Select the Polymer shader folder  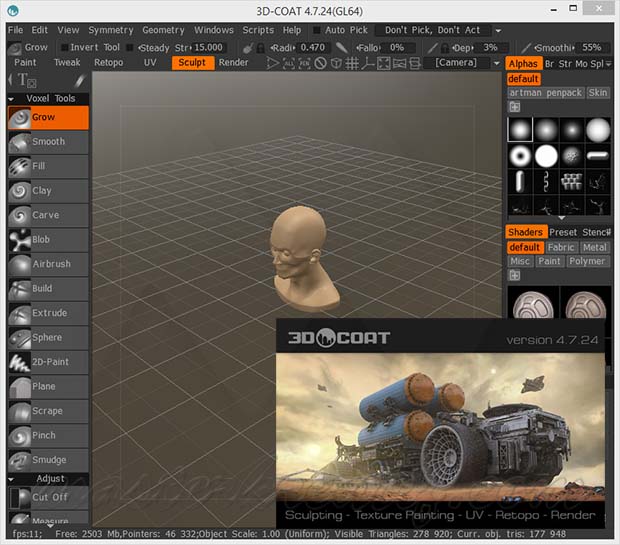(x=587, y=261)
